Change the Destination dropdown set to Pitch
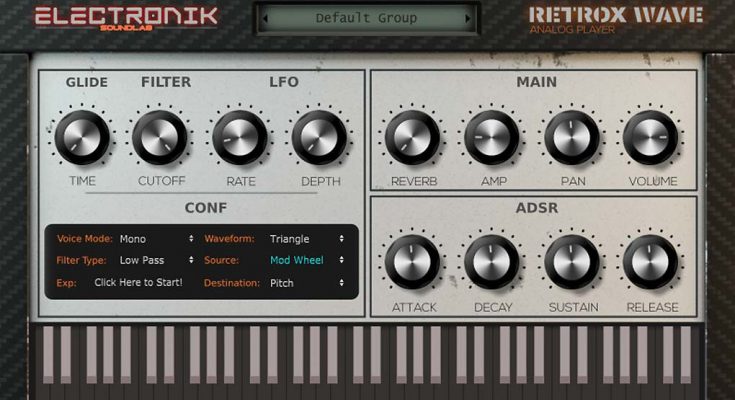Viewport: 735px width, 400px height. pyautogui.click(x=306, y=283)
